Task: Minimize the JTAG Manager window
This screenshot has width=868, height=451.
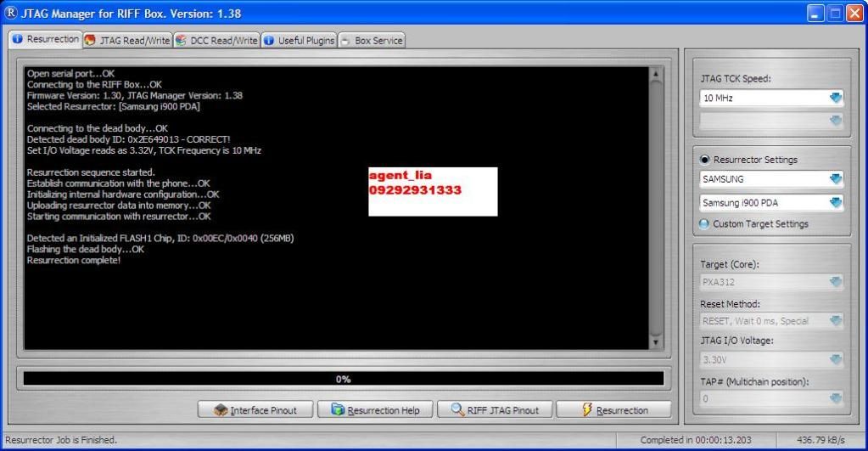Action: click(x=815, y=14)
